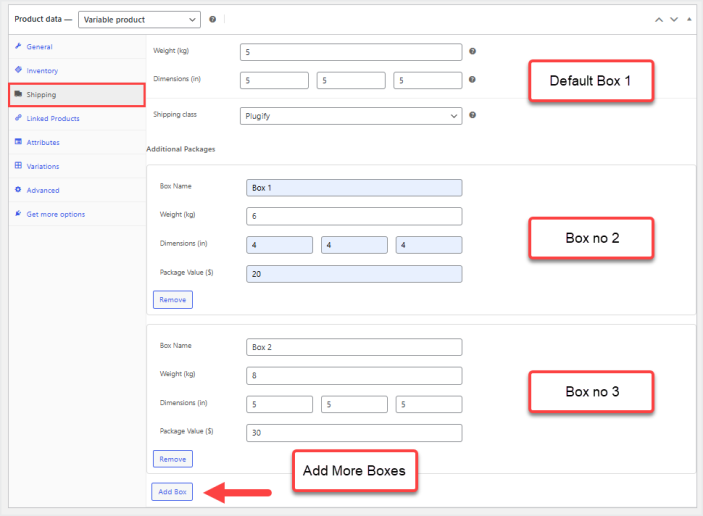Open the General tab
703x516 pixels.
click(x=77, y=47)
